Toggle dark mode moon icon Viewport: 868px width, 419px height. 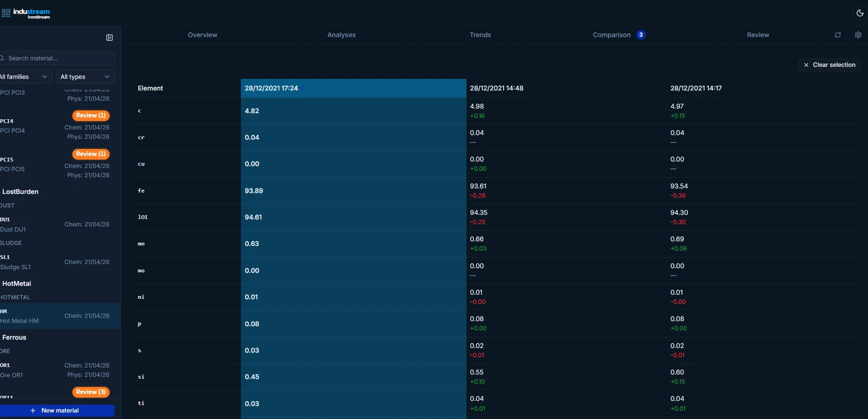point(860,13)
